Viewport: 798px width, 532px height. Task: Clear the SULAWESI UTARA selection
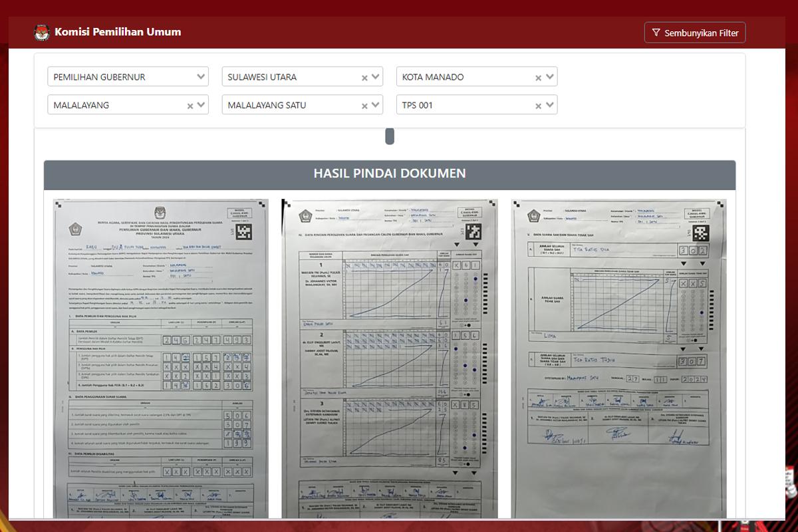[364, 78]
